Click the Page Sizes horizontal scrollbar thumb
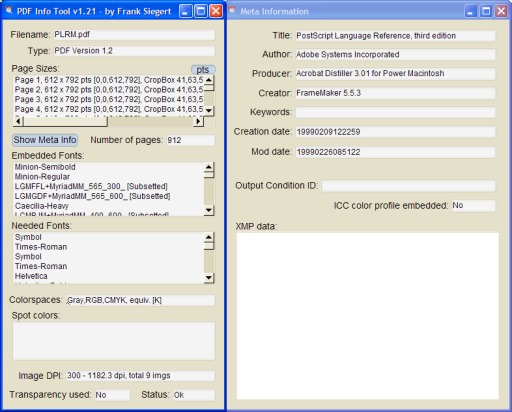512x412 pixels. (x=65, y=122)
